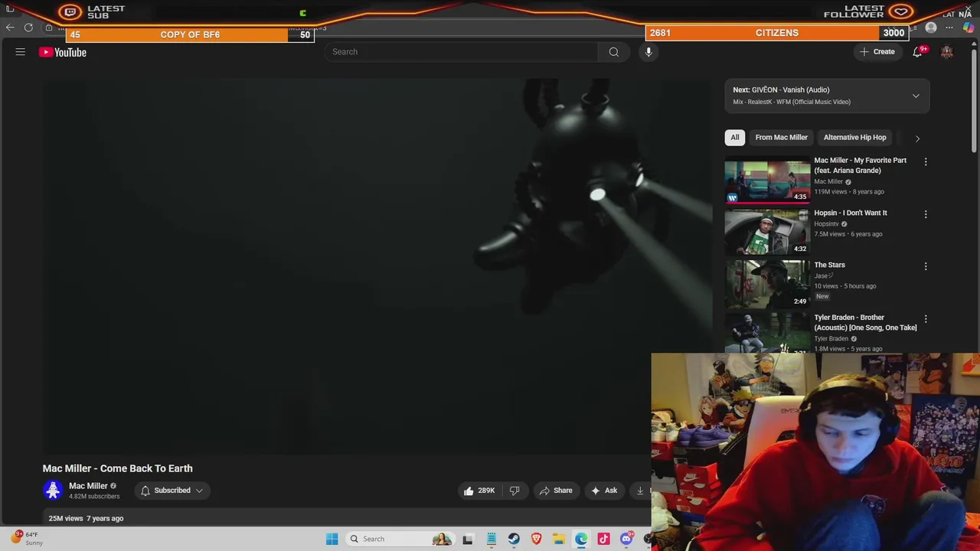The width and height of the screenshot is (980, 551).
Task: Open options for My Favorite Part video
Action: point(926,161)
